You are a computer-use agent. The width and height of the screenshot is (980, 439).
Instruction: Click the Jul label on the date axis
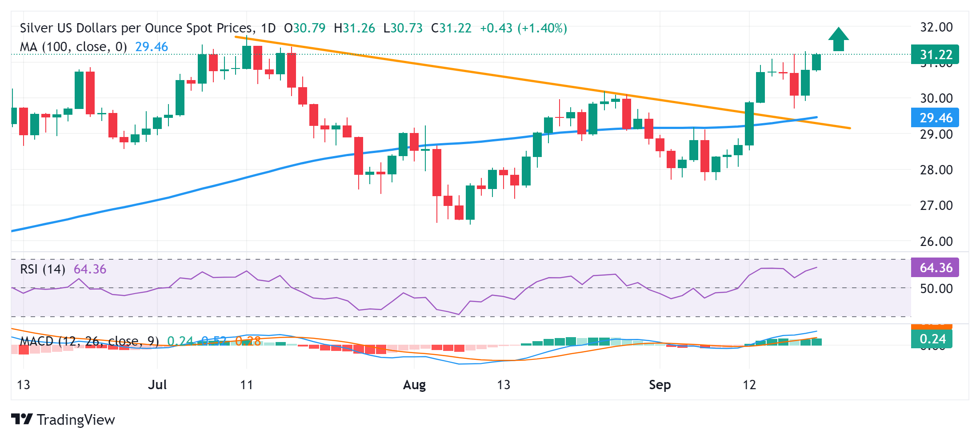(157, 385)
